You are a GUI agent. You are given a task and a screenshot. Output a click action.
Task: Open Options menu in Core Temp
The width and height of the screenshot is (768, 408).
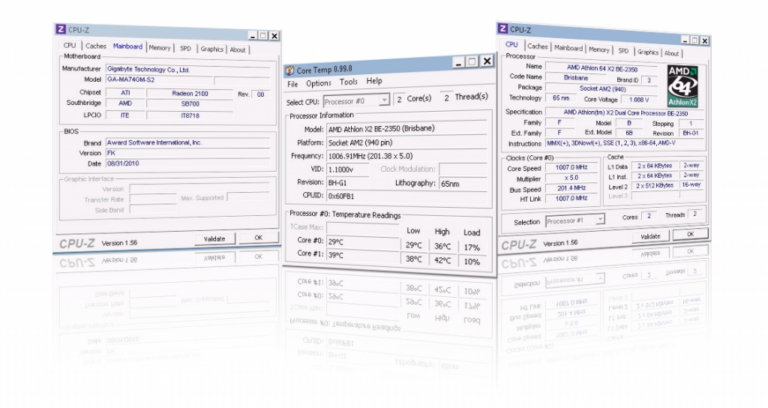(x=318, y=83)
